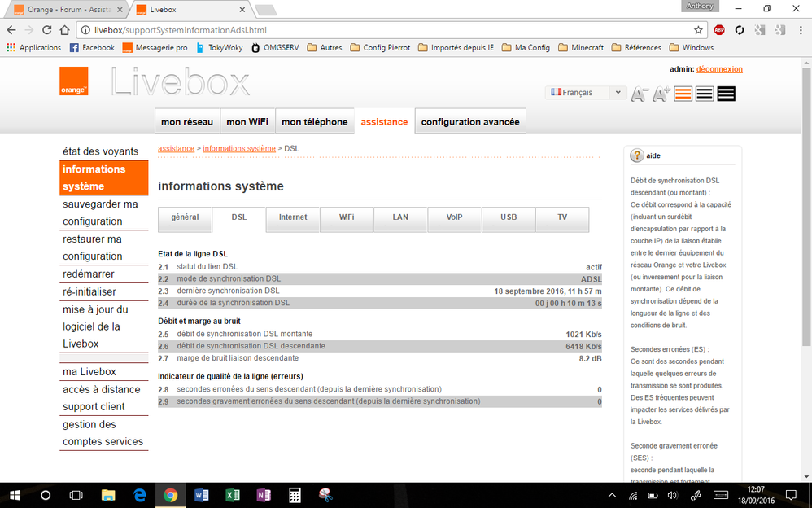
Task: Expand the Config Pierrot bookmarks folder
Action: pyautogui.click(x=381, y=48)
